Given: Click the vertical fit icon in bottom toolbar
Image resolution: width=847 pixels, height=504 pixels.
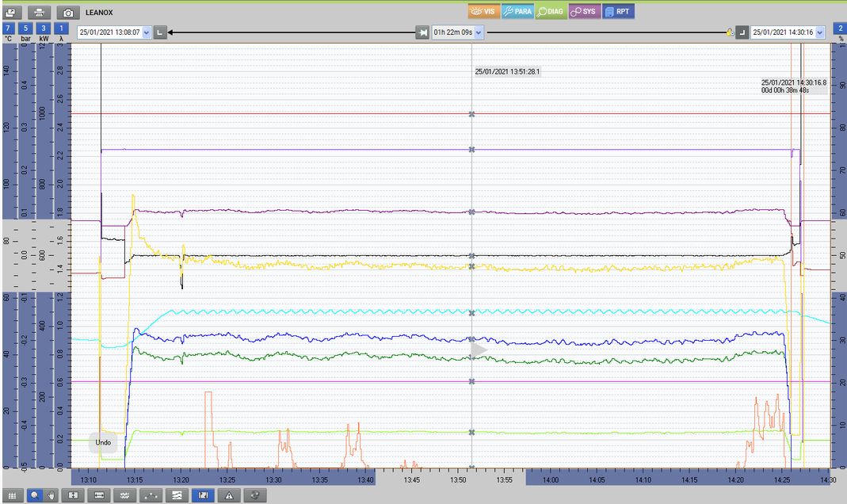Looking at the screenshot, I should coord(73,495).
